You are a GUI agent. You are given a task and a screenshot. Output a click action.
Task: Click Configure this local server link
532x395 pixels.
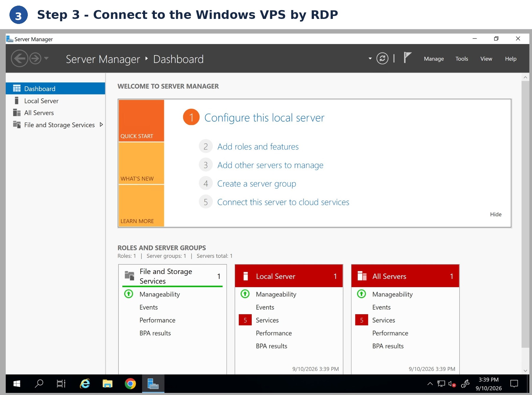264,118
